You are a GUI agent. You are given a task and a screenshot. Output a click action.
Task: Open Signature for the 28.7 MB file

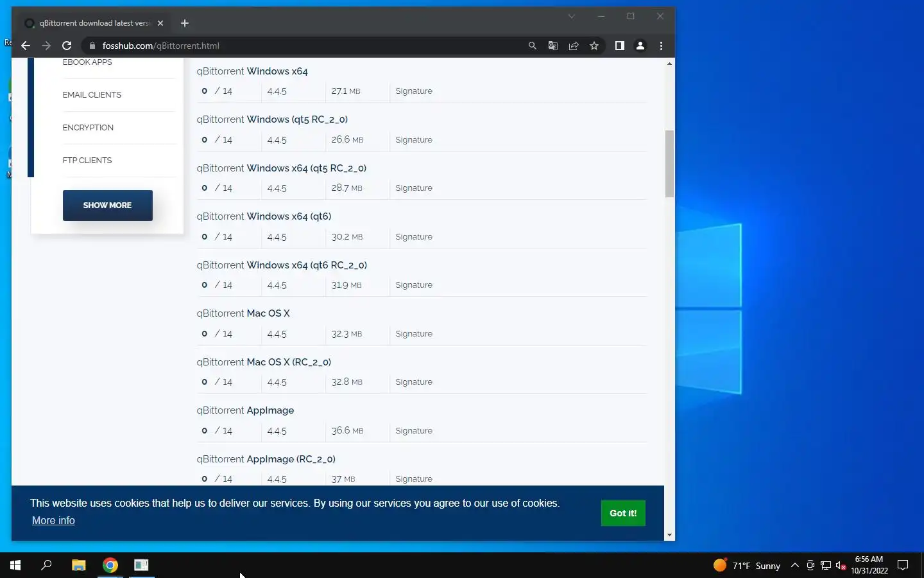point(414,188)
